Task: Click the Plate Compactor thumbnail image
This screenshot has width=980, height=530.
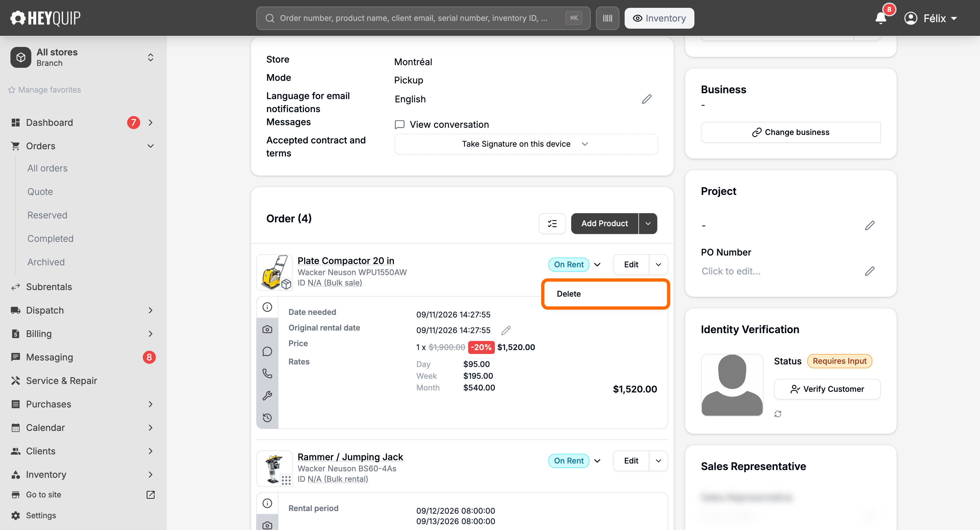Action: pyautogui.click(x=275, y=272)
